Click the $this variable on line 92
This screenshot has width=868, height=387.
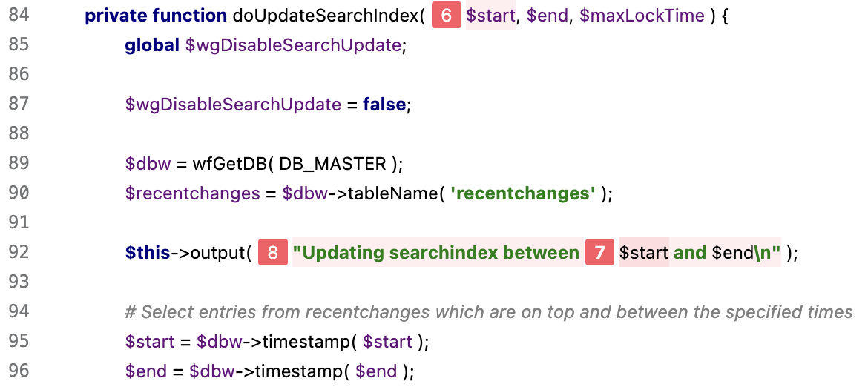point(148,253)
